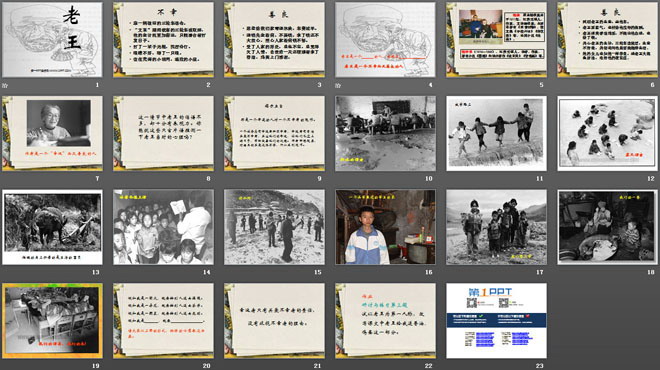
Task: Select slide 15 people standing in snow
Action: [274, 227]
